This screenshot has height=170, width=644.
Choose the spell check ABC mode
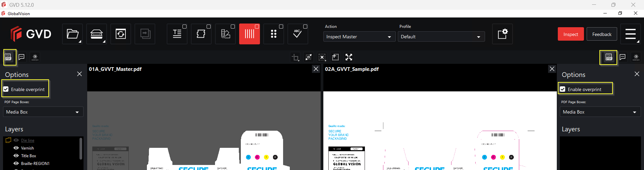298,34
